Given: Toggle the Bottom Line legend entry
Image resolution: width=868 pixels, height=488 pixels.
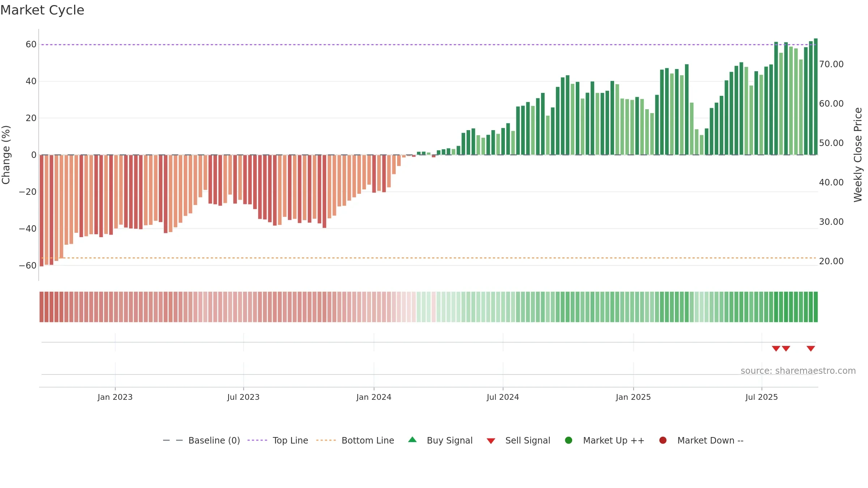Looking at the screenshot, I should coord(355,440).
